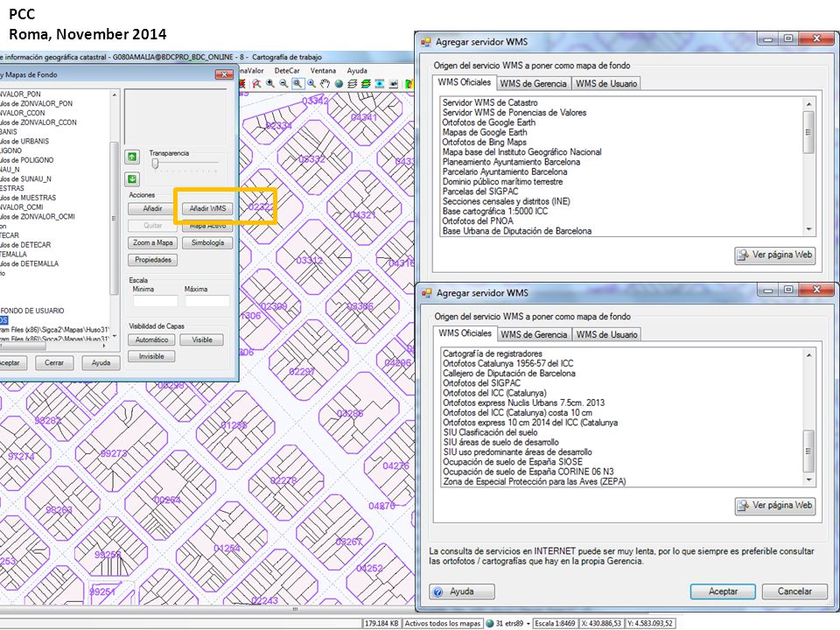Click the upper WMS list vertical scrollbar thumb
Image resolution: width=840 pixels, height=630 pixels.
tap(808, 132)
